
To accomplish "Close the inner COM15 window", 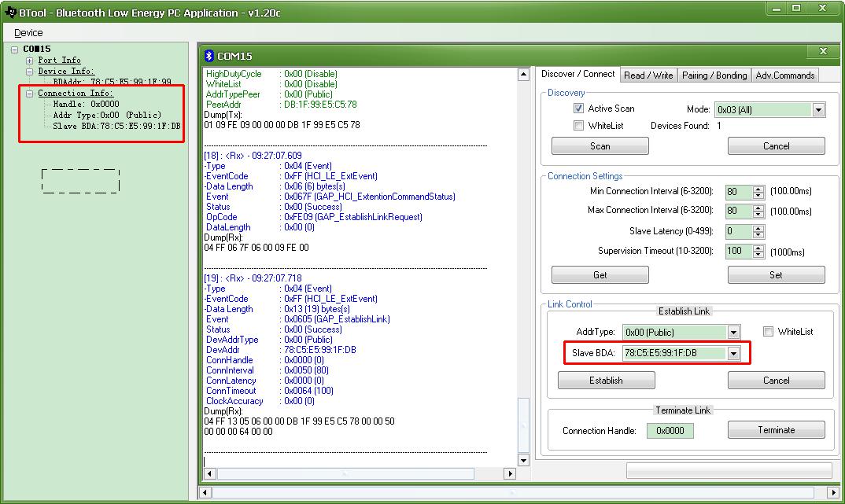I will pos(823,51).
